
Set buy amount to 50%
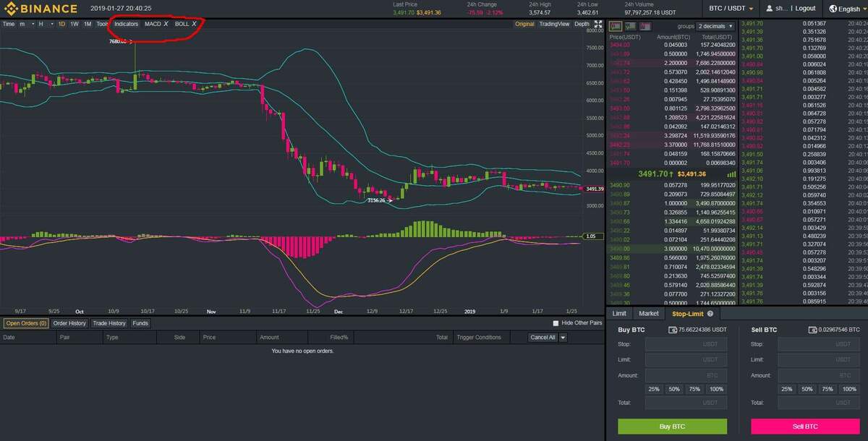click(x=674, y=389)
